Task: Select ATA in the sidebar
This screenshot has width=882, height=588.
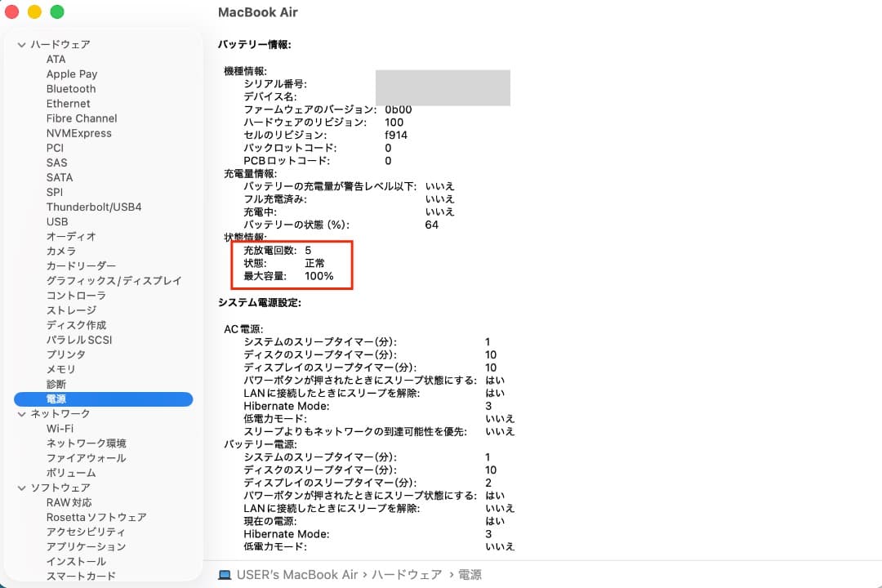Action: pos(56,59)
